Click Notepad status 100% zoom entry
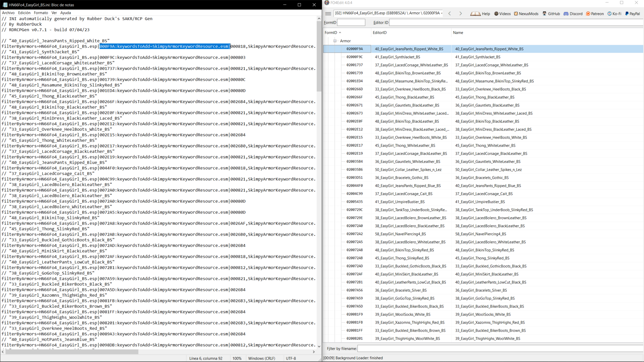The width and height of the screenshot is (644, 362). tap(237, 358)
